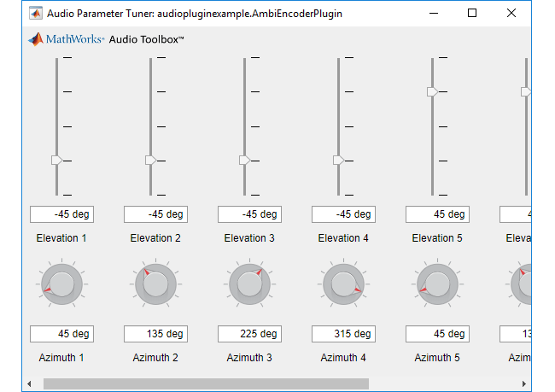
Task: Select the Elevation 4 value field
Action: (x=343, y=214)
